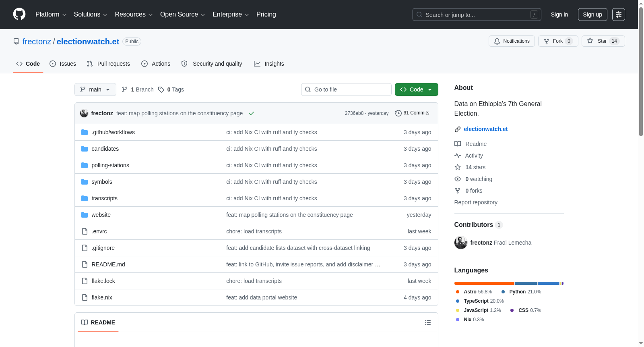Viewport: 644px width, 347px height.
Task: Switch to the Issues tab
Action: [x=63, y=64]
